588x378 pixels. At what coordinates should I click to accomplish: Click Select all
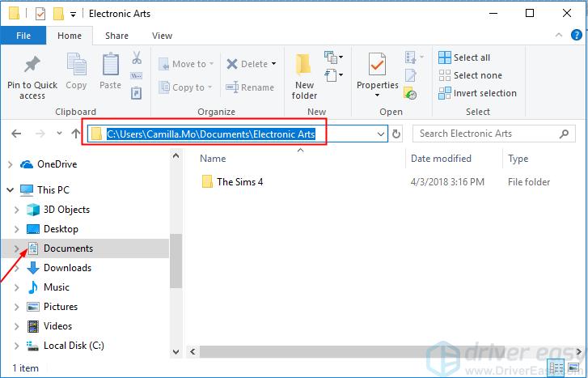coord(464,57)
